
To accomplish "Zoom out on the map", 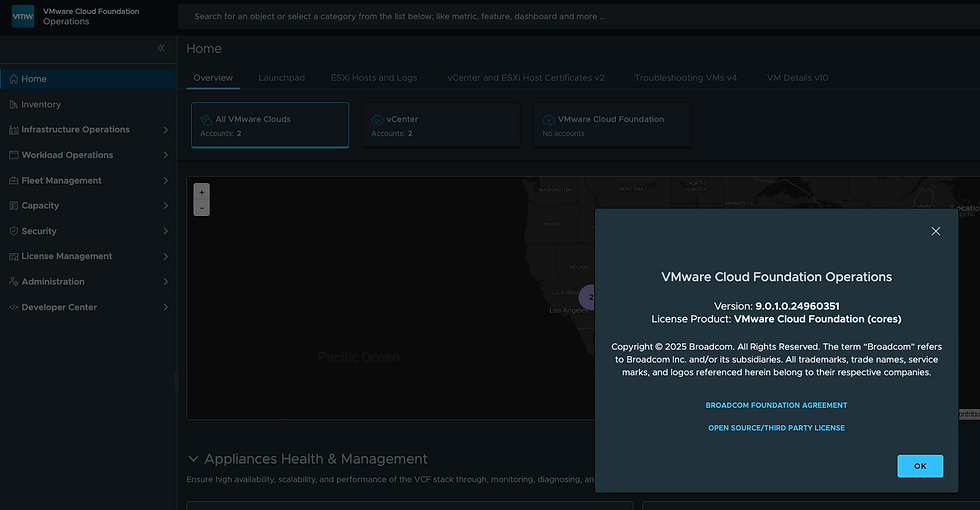I will (201, 208).
